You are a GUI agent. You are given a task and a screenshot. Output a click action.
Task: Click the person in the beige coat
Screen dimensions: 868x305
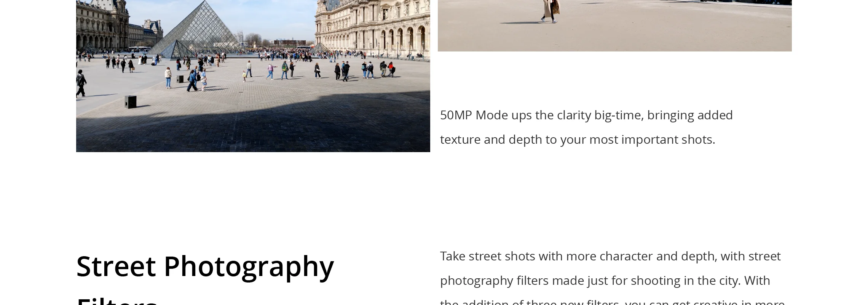click(x=551, y=11)
